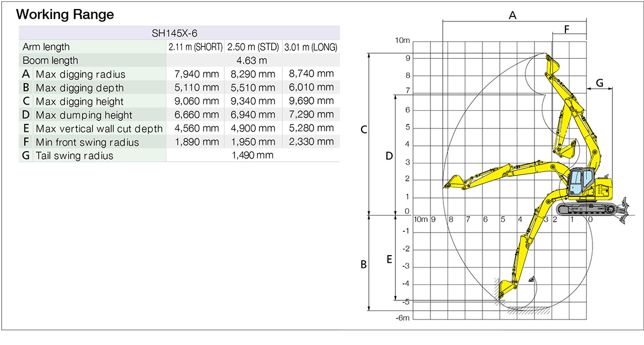Select the 6,940 mm max dumping height value

click(253, 115)
